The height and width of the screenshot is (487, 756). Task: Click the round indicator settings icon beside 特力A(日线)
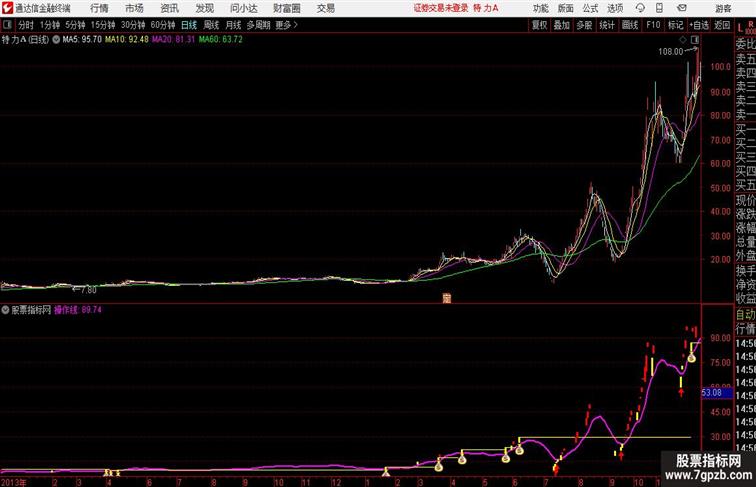pyautogui.click(x=56, y=40)
